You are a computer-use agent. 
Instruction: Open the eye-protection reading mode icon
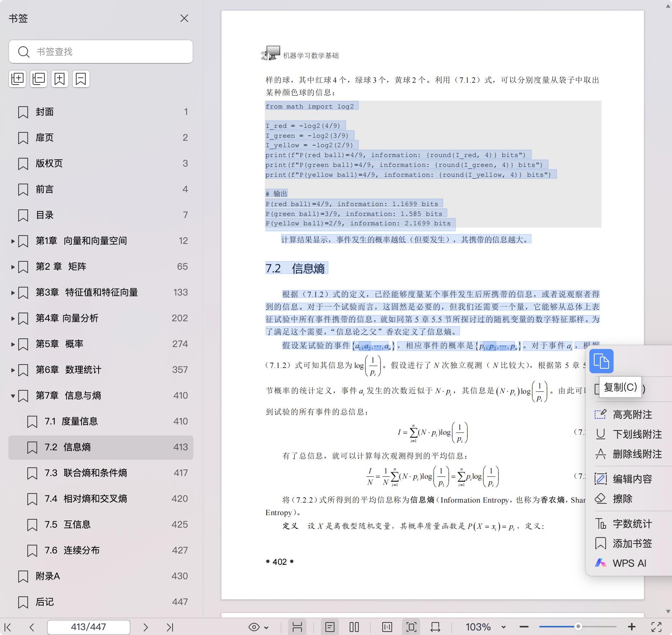[x=253, y=627]
